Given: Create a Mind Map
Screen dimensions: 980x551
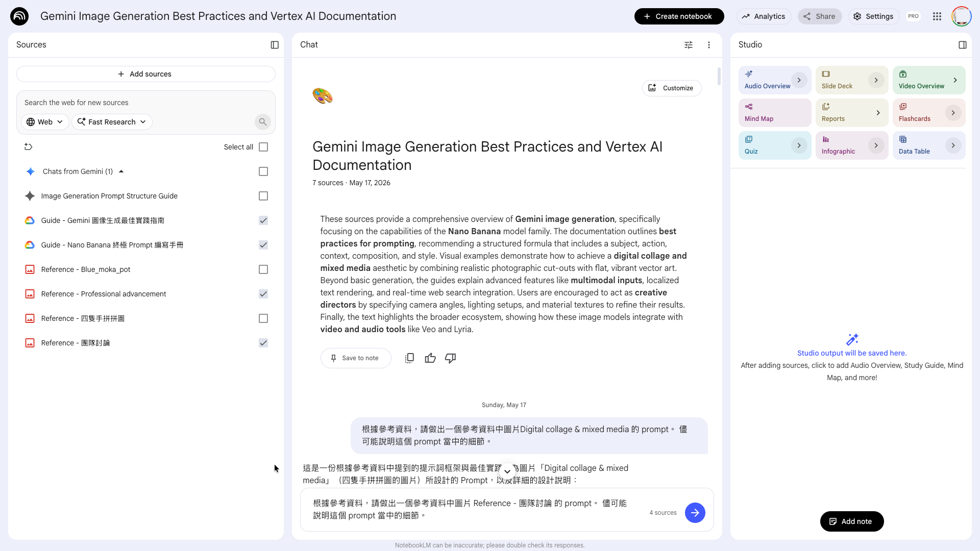Looking at the screenshot, I should click(x=775, y=113).
